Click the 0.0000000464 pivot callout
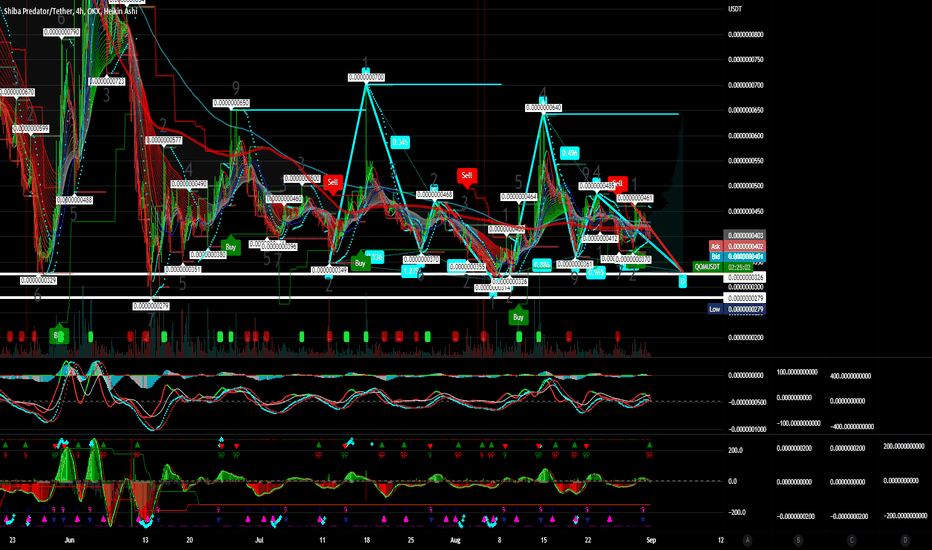This screenshot has width=932, height=550. pyautogui.click(x=519, y=196)
